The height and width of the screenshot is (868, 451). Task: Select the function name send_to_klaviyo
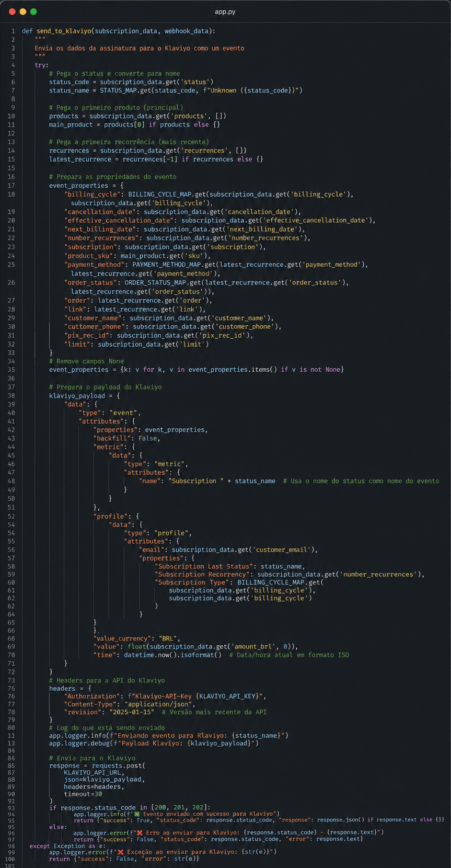64,31
